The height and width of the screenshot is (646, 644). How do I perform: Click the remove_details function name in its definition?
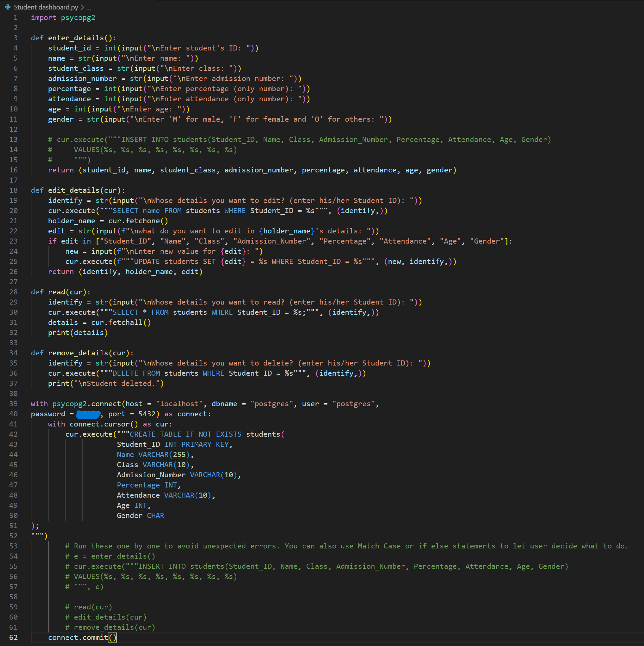pyautogui.click(x=78, y=353)
